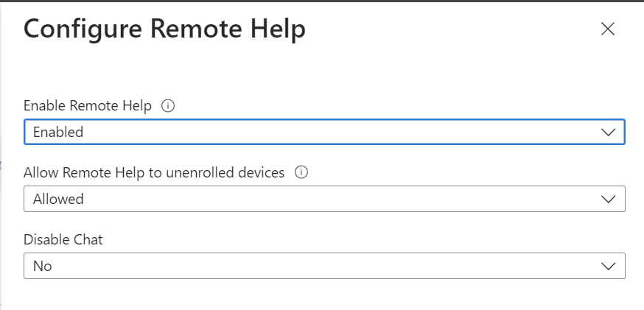Click empty pane area below Disable Chat field

324,295
